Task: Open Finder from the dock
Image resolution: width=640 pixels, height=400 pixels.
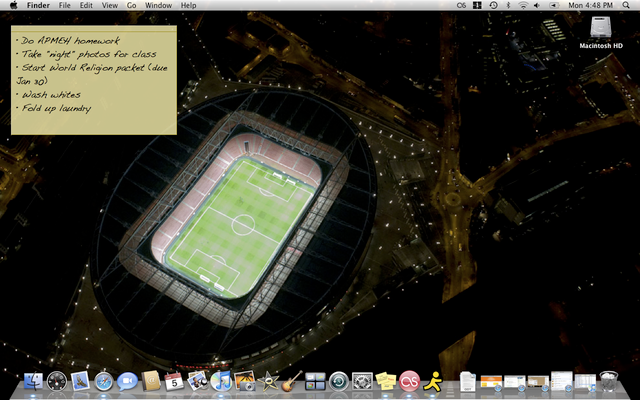Action: [33, 381]
